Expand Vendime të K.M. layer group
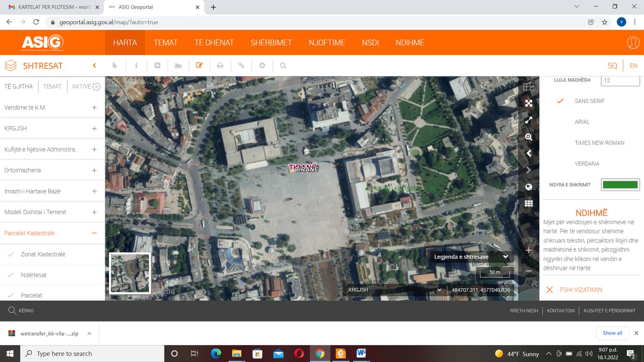Viewport: 644px width, 362px height. (94, 107)
